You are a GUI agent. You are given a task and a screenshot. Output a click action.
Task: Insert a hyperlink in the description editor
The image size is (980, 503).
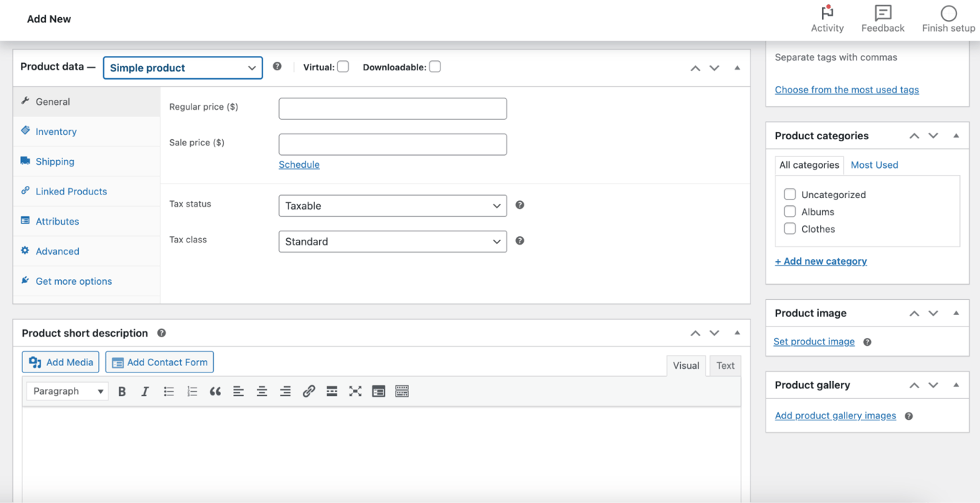[308, 391]
